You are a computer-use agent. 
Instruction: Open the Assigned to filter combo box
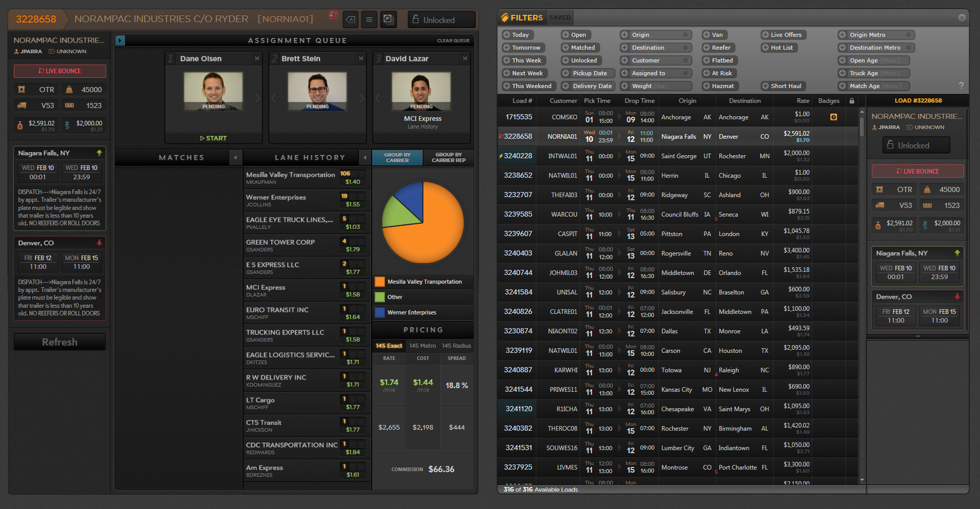656,73
